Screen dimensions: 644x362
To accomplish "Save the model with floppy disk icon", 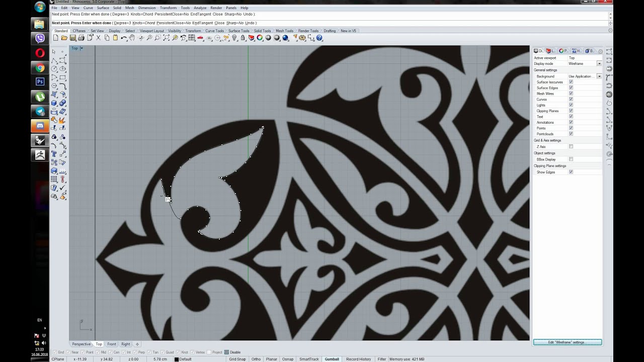I will coord(72,38).
